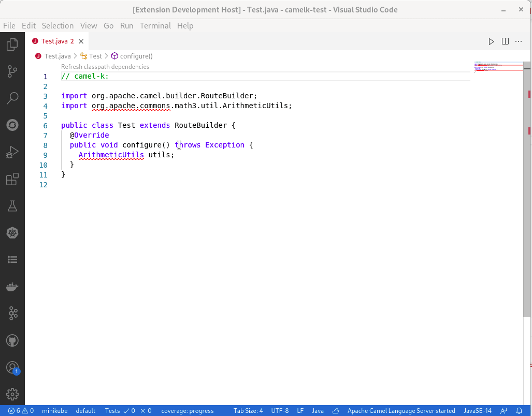The image size is (532, 416).
Task: Open the Kubernetes view in the sidebar
Action: pyautogui.click(x=12, y=233)
